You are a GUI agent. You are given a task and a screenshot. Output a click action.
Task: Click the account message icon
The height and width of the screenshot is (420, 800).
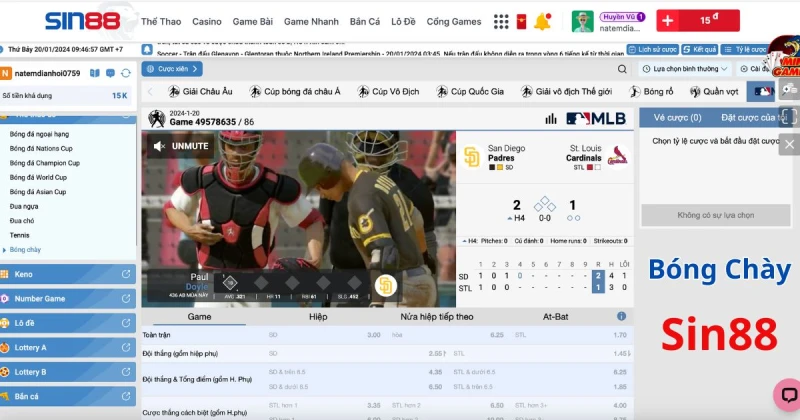[110, 73]
